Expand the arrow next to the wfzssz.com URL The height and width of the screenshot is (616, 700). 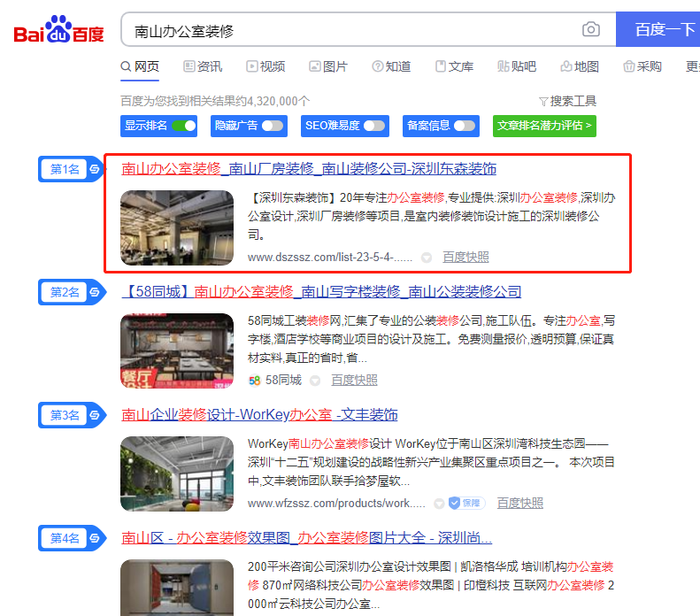tap(439, 504)
